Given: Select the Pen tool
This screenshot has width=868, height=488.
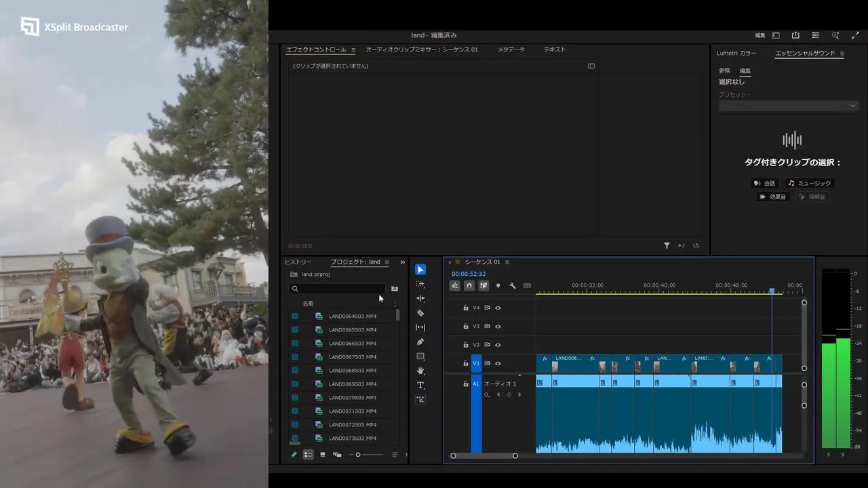Looking at the screenshot, I should pos(420,342).
